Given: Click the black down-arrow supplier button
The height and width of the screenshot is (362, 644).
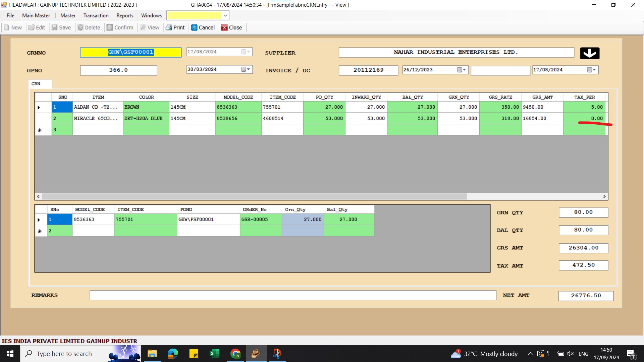Looking at the screenshot, I should (589, 53).
